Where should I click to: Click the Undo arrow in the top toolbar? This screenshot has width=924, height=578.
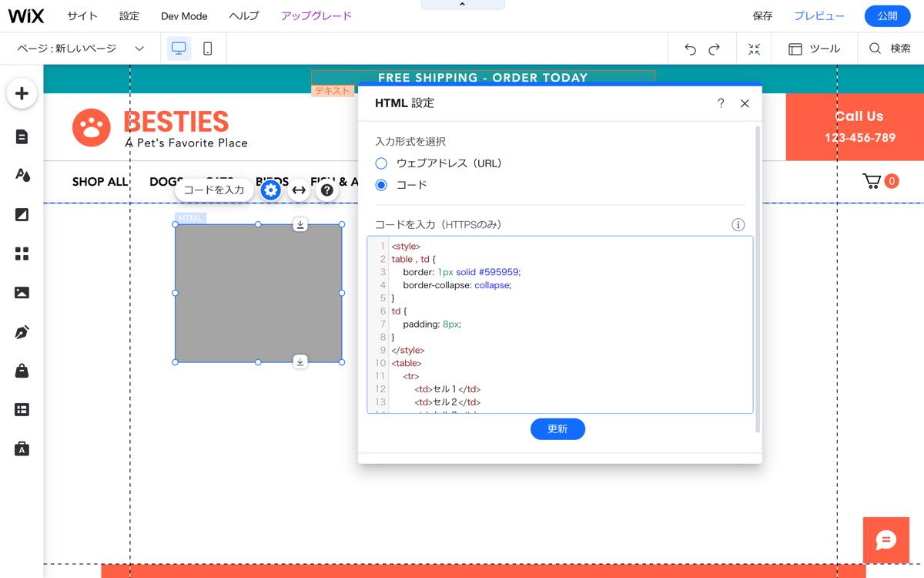tap(690, 48)
